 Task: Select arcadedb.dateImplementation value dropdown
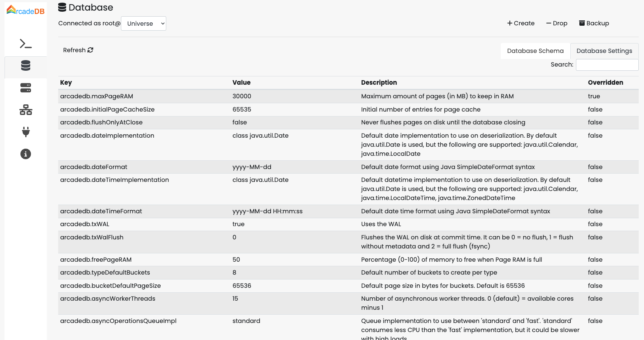click(x=260, y=135)
